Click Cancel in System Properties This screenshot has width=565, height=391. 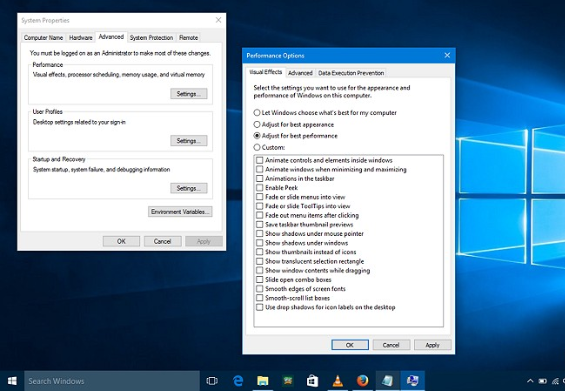click(x=163, y=241)
